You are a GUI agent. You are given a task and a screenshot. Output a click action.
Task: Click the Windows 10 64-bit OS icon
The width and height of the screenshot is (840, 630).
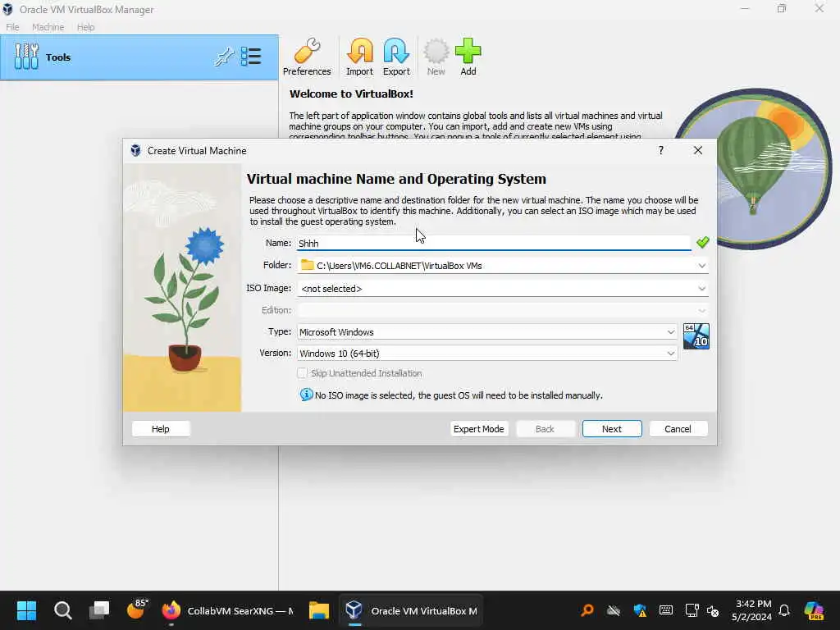pos(696,336)
